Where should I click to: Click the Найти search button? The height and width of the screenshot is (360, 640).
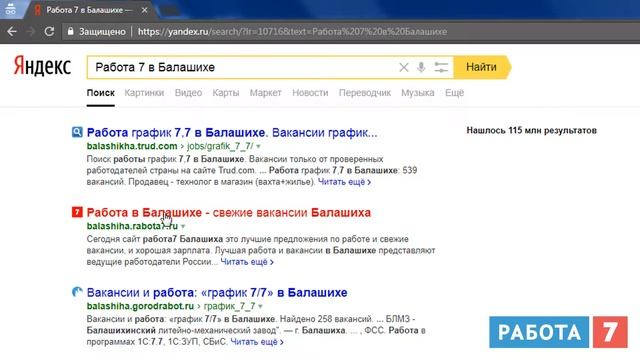click(482, 67)
